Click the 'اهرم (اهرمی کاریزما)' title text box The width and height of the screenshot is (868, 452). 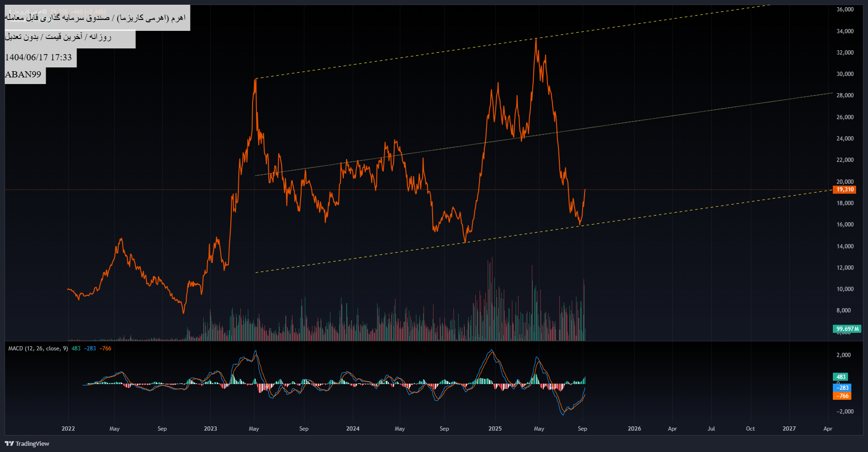97,18
